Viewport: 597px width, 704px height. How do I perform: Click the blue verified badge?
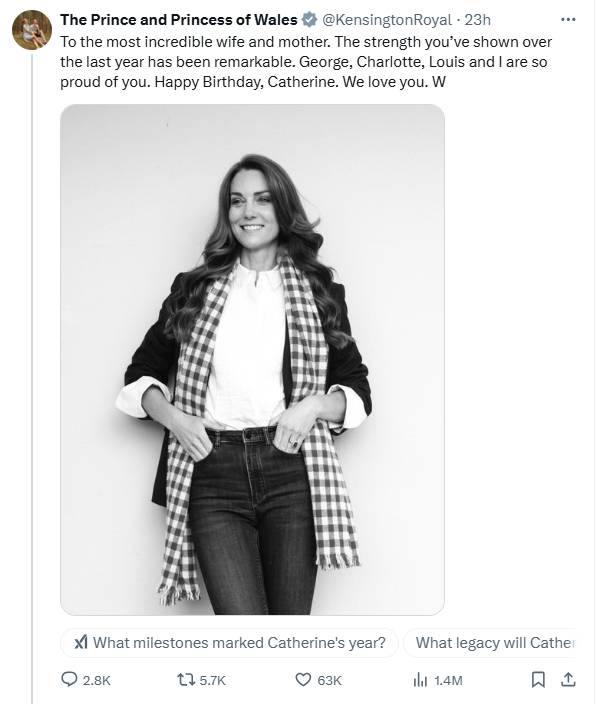tap(309, 20)
